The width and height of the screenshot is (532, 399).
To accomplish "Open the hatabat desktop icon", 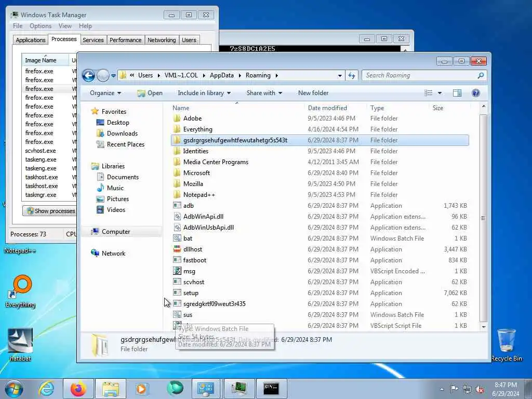I will (20, 345).
